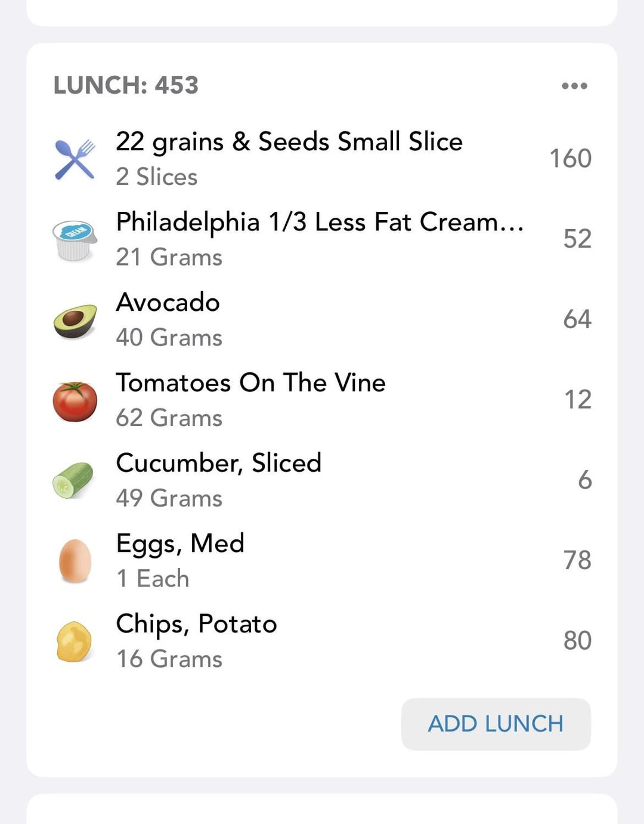Tap the 160 calorie value

[x=571, y=159]
